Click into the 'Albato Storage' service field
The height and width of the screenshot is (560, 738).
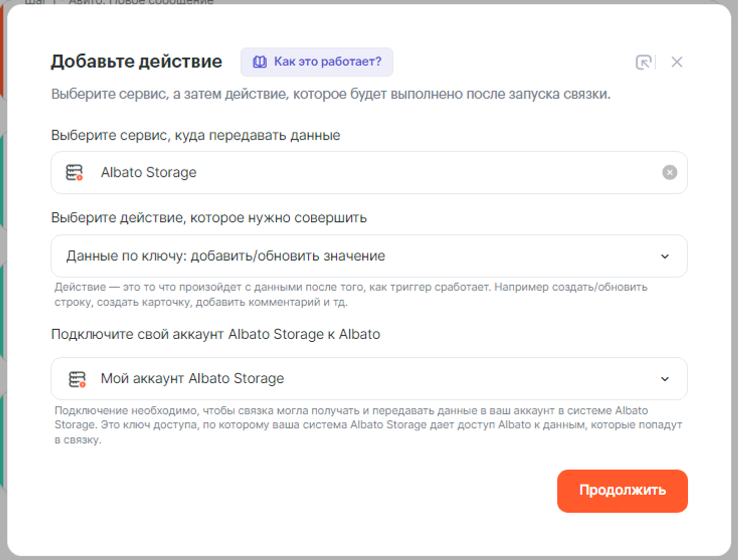coord(351,173)
